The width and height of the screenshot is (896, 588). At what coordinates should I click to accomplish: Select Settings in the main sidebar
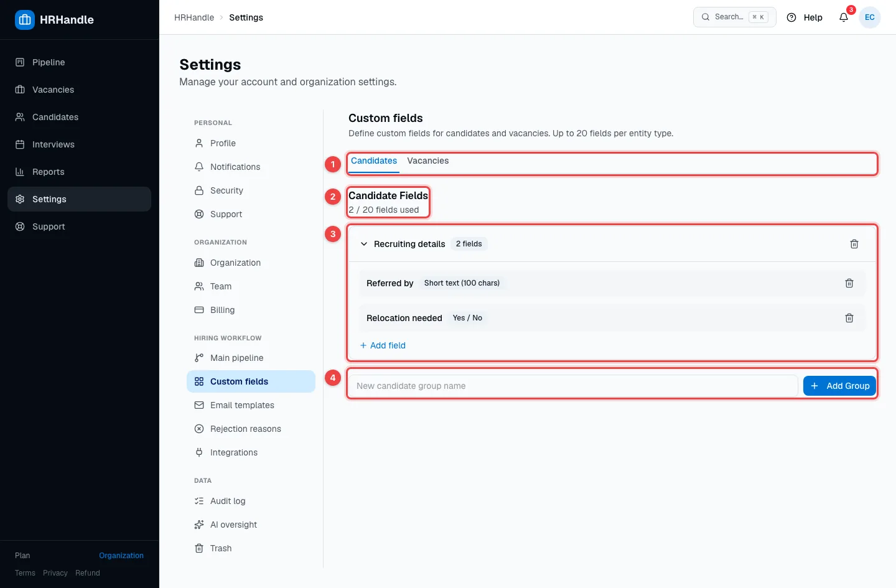click(x=79, y=199)
